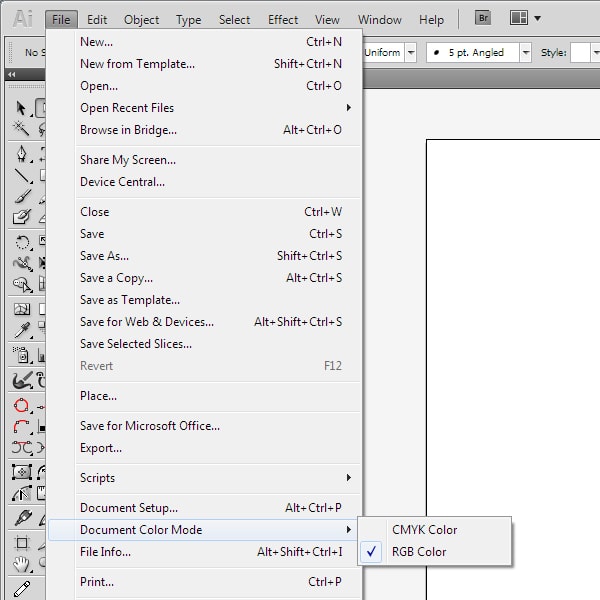Select the Selection (black arrow) tool
Screen dimensions: 600x600
21,108
